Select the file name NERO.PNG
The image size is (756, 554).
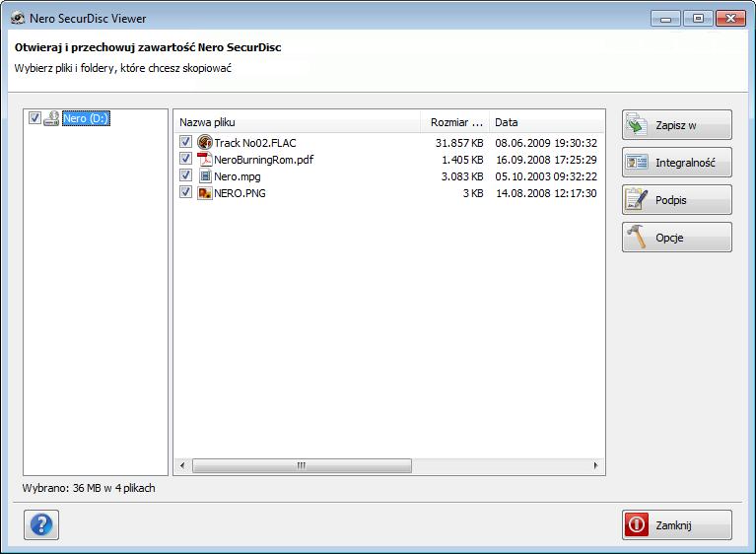click(x=240, y=193)
